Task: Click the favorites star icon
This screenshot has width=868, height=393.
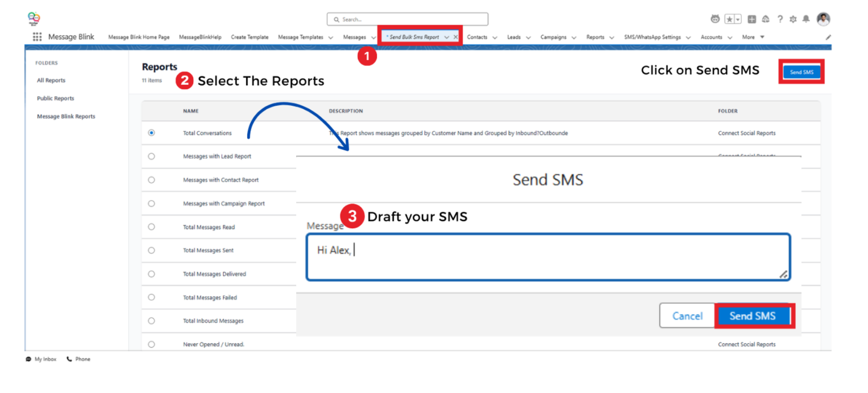Action: coord(730,20)
